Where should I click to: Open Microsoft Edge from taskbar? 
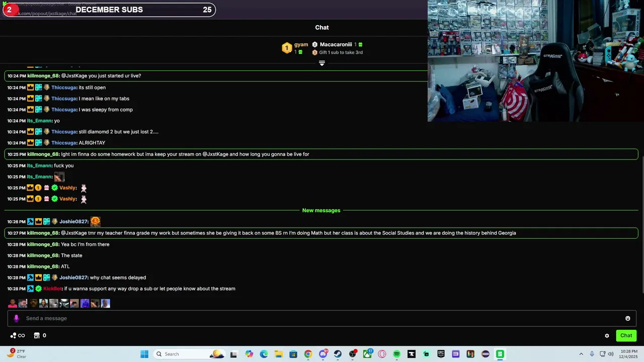(264, 354)
